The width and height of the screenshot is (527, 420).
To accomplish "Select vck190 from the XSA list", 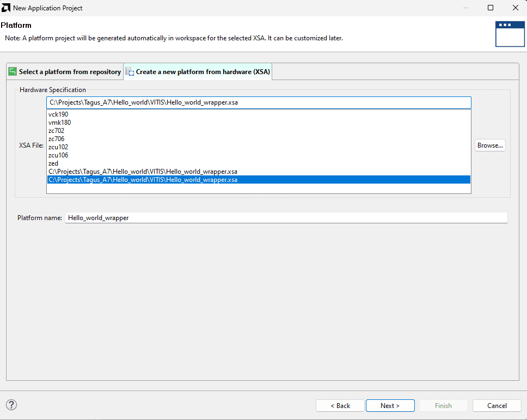I will tap(58, 114).
